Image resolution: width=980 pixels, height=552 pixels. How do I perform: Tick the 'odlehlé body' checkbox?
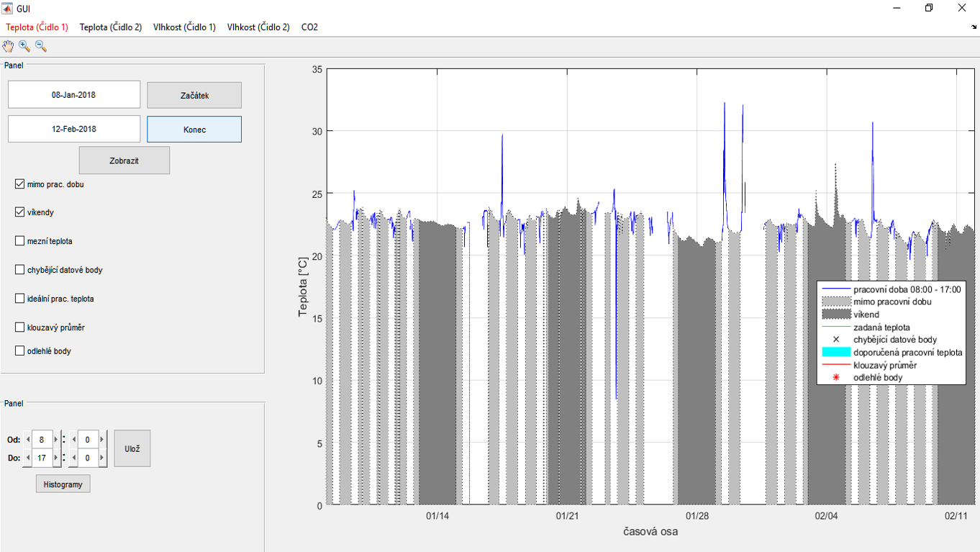coord(19,351)
